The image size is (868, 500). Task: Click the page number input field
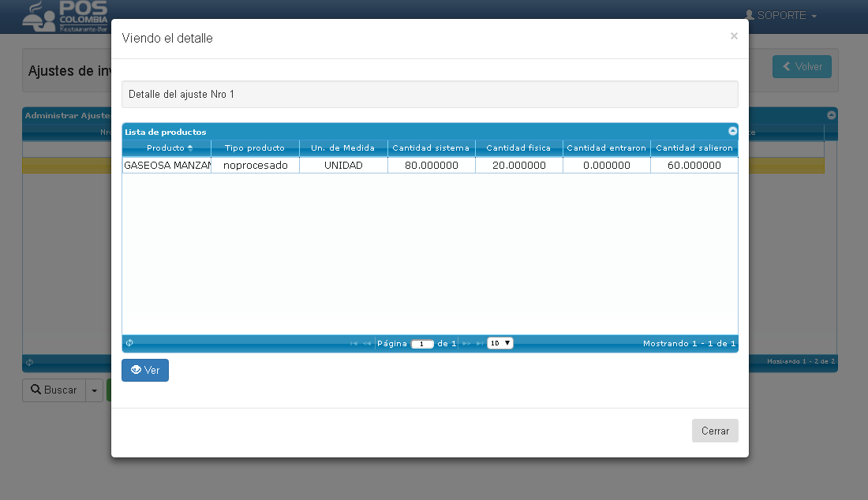422,344
